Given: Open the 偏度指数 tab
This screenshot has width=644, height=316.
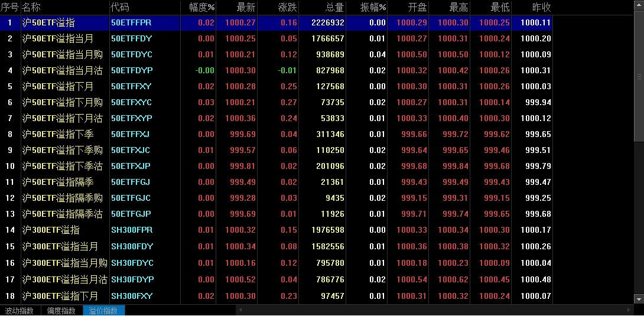Looking at the screenshot, I should [x=61, y=311].
